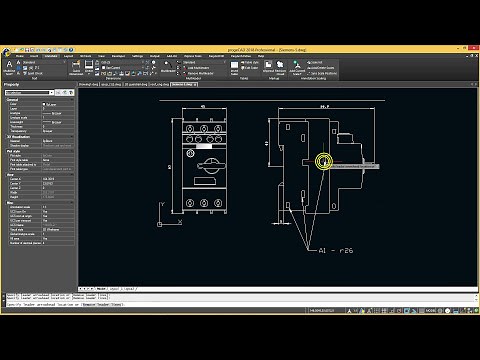
Task: Toggle the MODEL button in status bar
Action: (431, 311)
